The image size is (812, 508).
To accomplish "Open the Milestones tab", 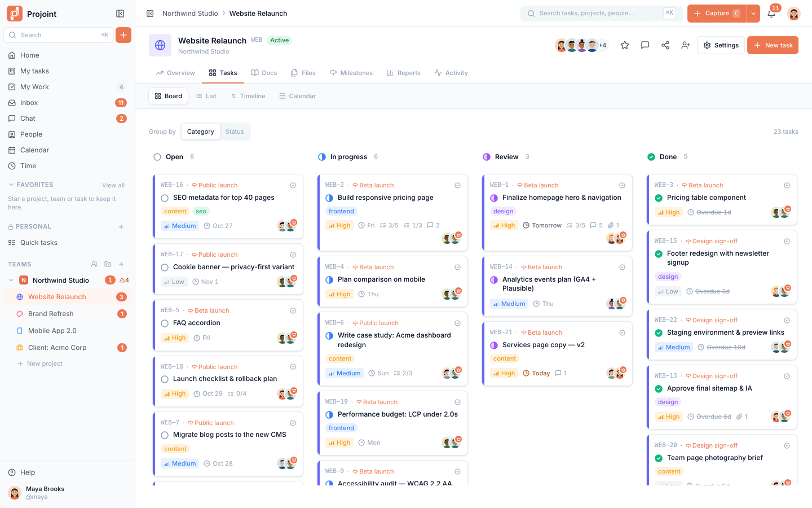I will [351, 73].
